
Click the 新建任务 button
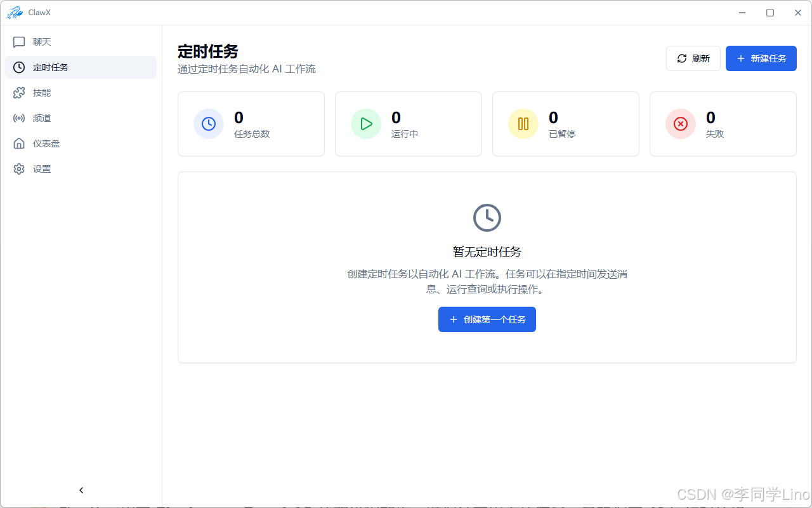tap(761, 58)
